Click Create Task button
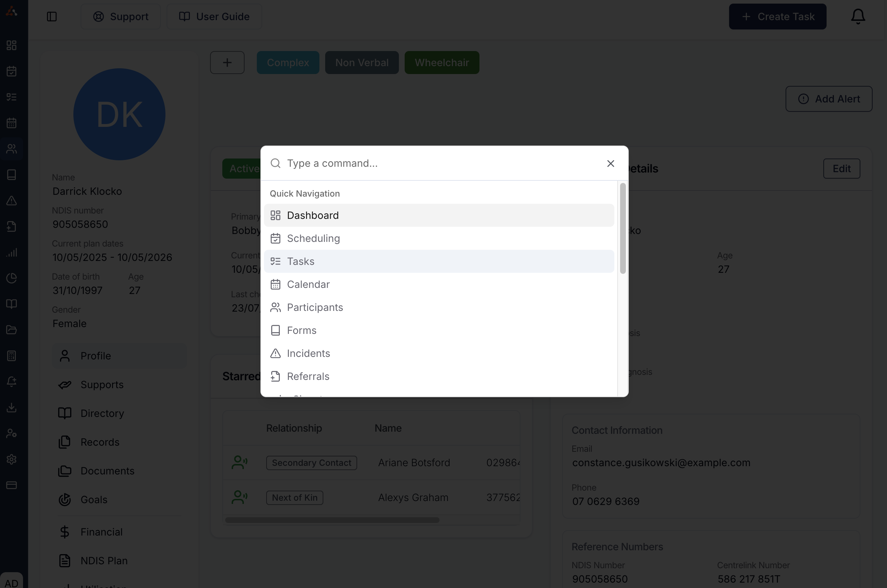Viewport: 887px width, 588px height. (777, 17)
